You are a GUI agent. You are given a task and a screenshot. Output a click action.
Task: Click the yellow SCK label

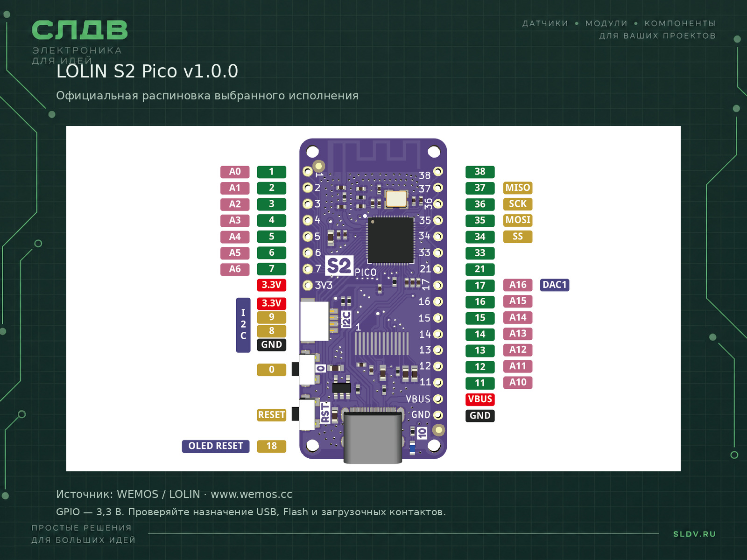click(518, 204)
